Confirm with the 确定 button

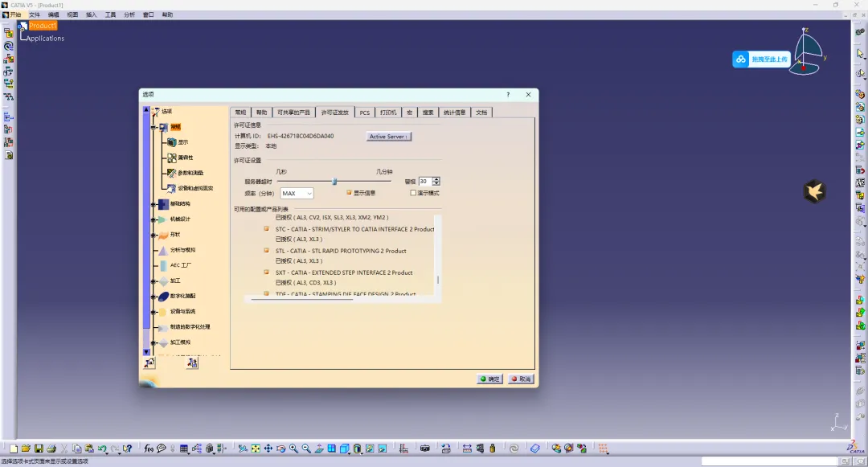(x=490, y=379)
